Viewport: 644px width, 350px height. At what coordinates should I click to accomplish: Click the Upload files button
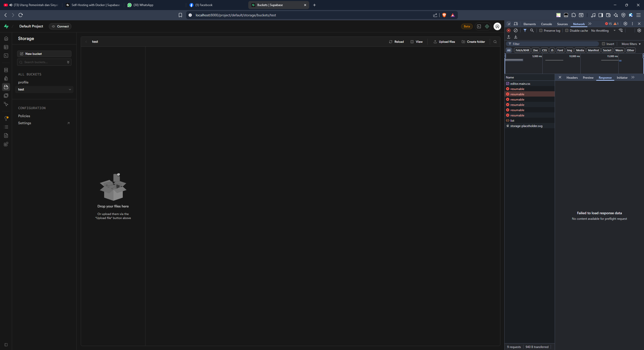coord(444,42)
